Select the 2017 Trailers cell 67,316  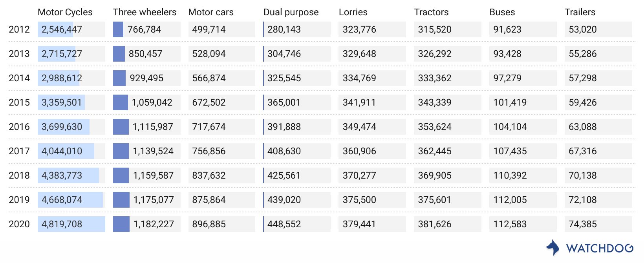click(598, 151)
